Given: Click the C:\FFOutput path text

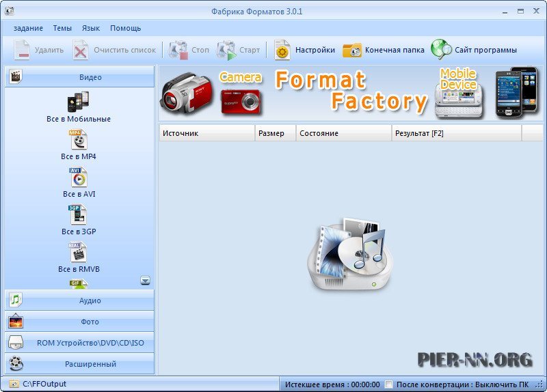Looking at the screenshot, I should (x=44, y=384).
